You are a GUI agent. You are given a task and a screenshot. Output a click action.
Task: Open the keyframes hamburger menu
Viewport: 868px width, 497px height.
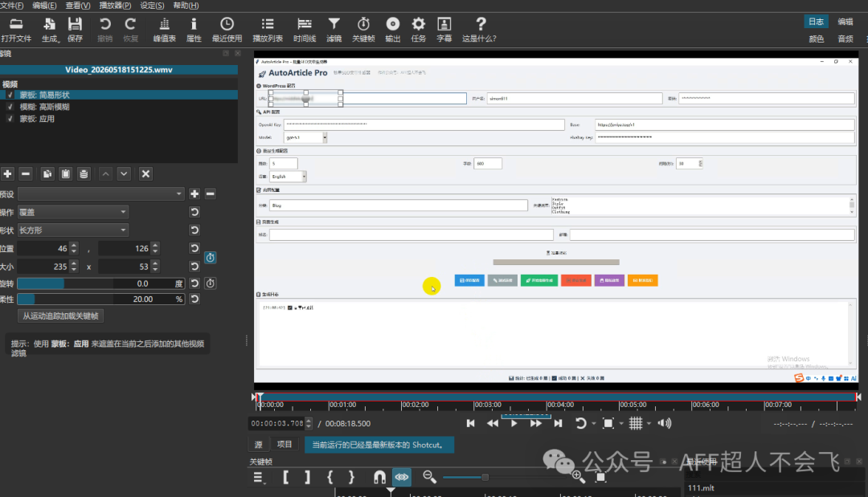[259, 478]
